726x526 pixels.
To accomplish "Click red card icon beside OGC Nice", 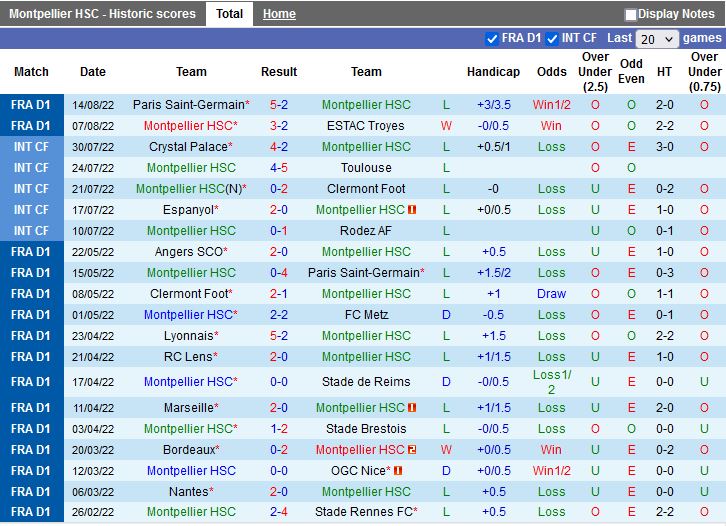I will (x=397, y=471).
